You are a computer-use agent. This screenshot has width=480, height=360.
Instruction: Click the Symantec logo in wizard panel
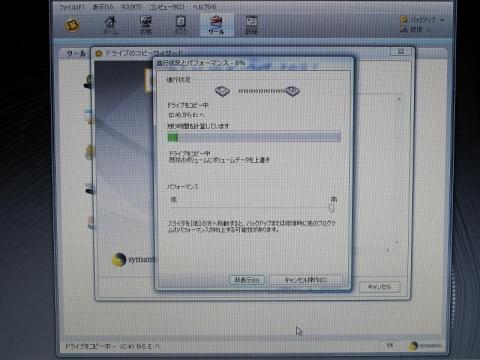[x=133, y=260]
